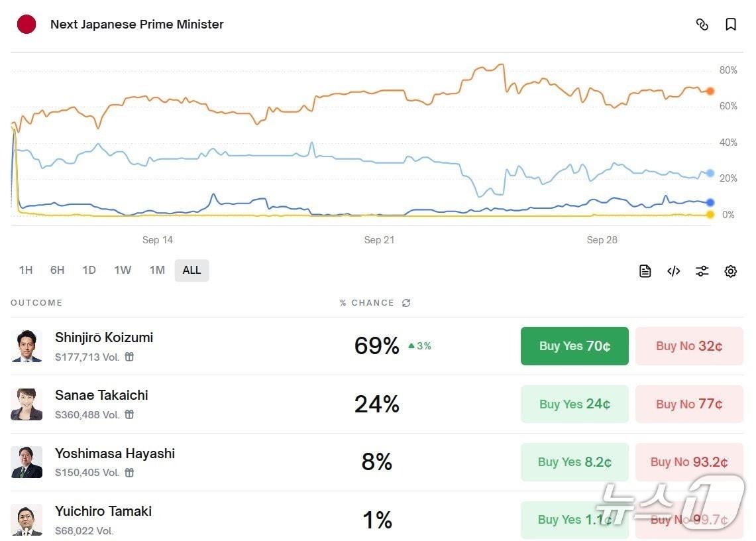Buy Yes for Shinjirō Koizumi at 70¢
This screenshot has width=756, height=541.
coord(574,346)
